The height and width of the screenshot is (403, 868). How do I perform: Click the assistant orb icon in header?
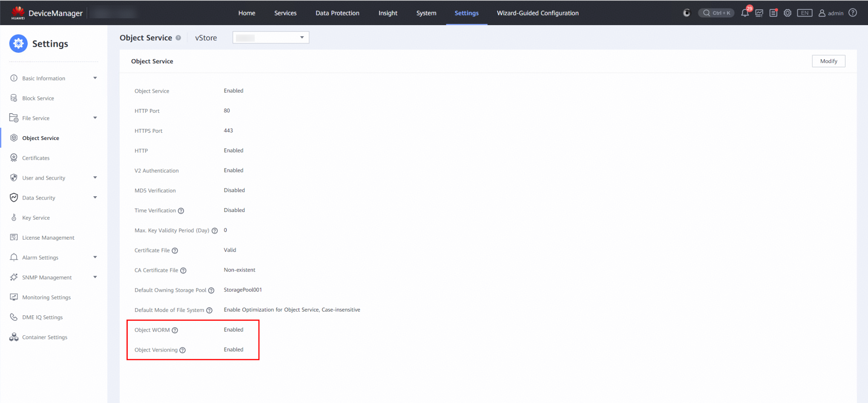coord(687,13)
